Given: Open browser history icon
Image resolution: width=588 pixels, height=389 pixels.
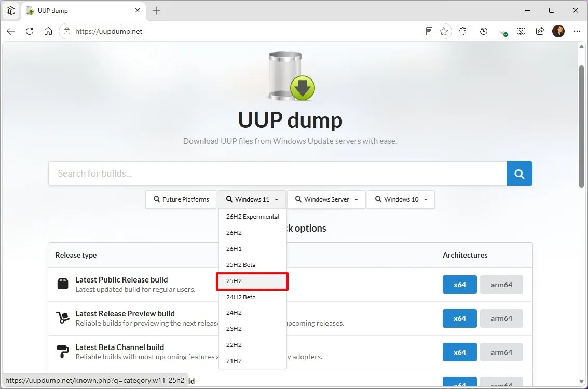Looking at the screenshot, I should pyautogui.click(x=484, y=31).
